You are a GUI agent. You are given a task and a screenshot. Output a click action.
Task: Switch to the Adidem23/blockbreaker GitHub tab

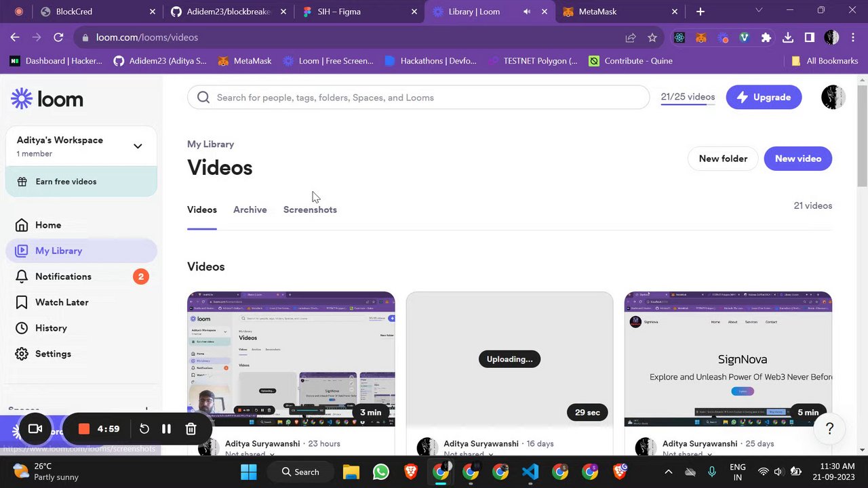click(x=229, y=12)
